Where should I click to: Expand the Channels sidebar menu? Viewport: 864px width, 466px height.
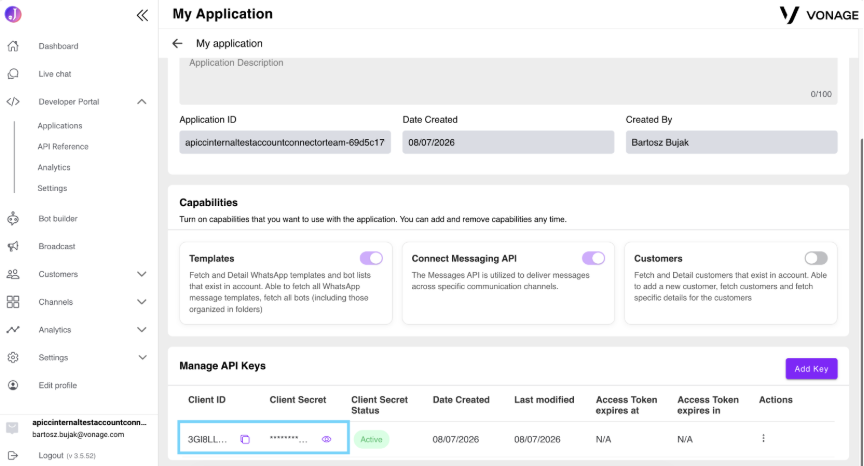tap(142, 302)
